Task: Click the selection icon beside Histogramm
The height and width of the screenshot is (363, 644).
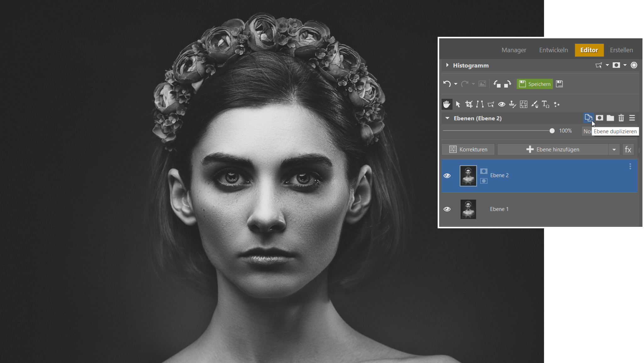Action: click(599, 65)
